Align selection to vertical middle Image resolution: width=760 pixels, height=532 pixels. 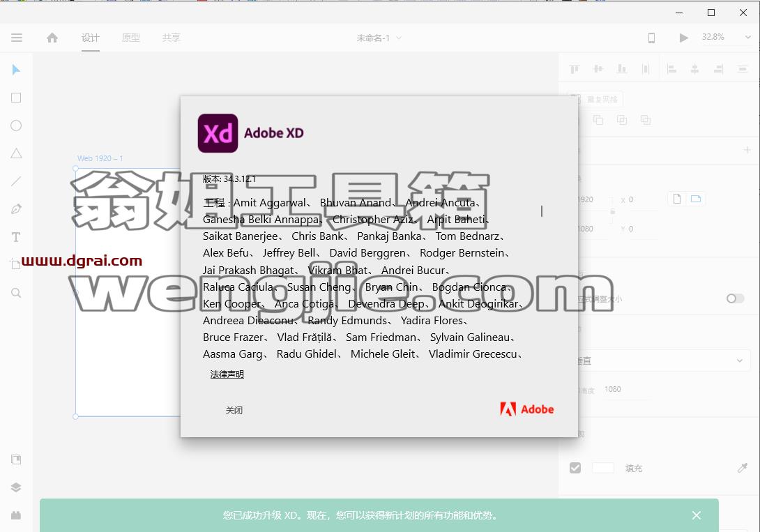click(598, 69)
